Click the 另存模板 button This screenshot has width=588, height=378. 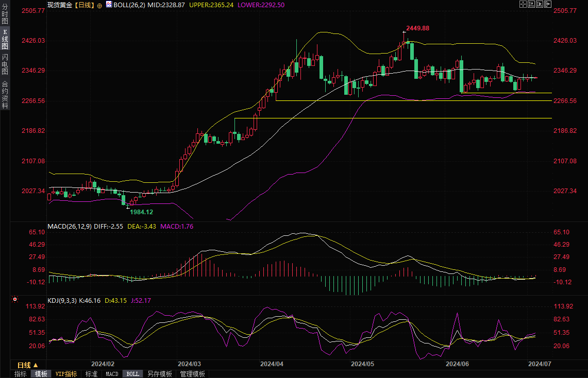coord(159,374)
